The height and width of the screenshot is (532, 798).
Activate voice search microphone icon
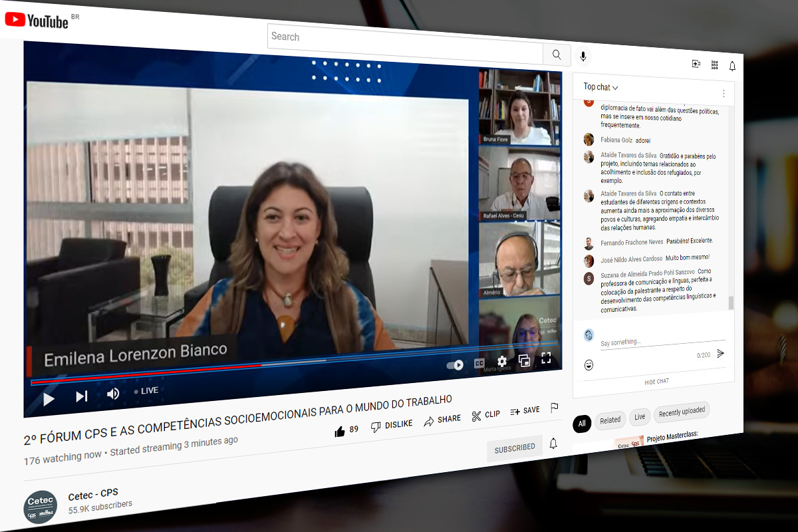tap(583, 57)
